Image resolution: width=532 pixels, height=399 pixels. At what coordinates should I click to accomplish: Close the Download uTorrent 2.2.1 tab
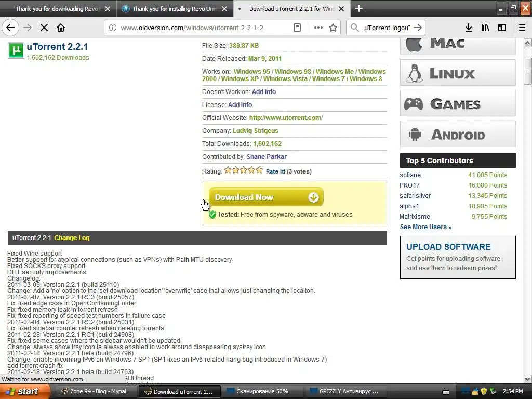pos(341,9)
